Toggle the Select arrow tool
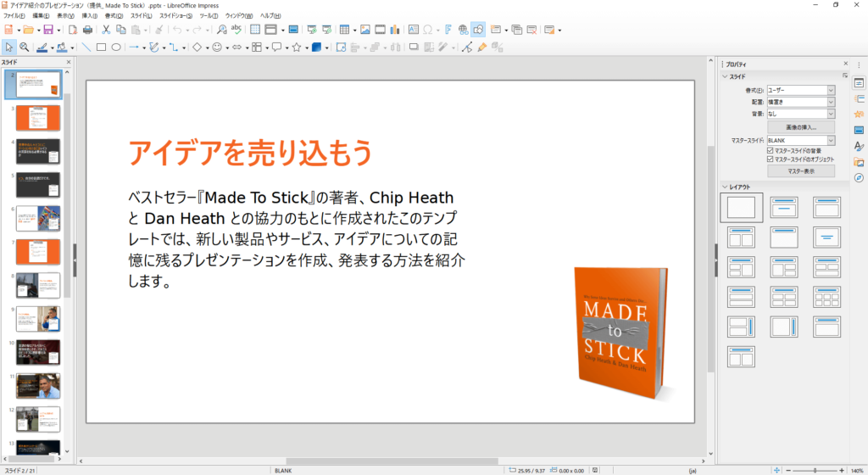This screenshot has height=475, width=868. [x=9, y=47]
